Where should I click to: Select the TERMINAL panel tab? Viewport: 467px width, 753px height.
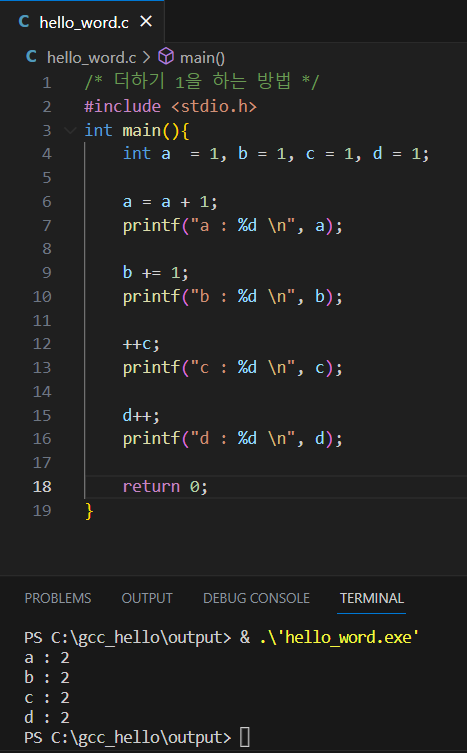[x=372, y=598]
